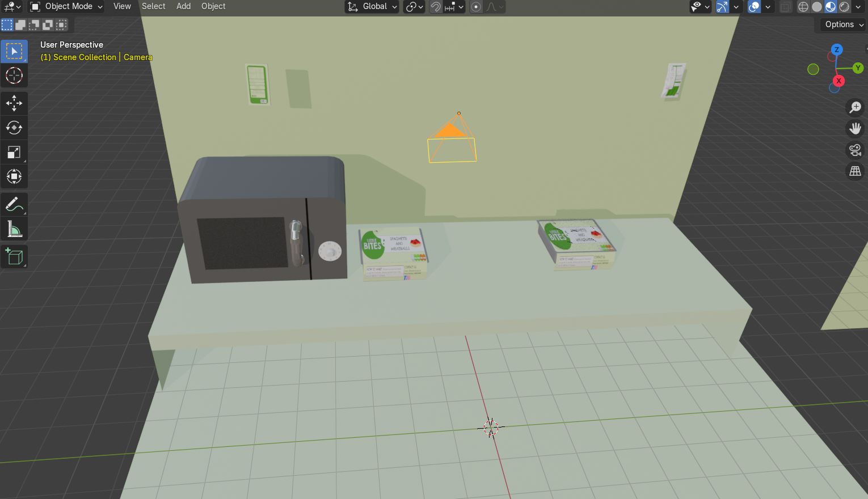
Task: Select the Move tool
Action: (14, 103)
